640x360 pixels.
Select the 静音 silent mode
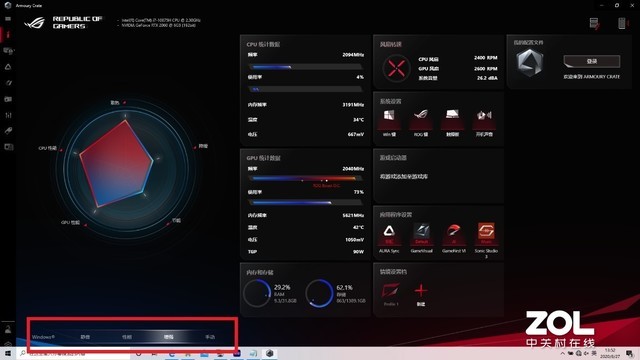click(85, 337)
